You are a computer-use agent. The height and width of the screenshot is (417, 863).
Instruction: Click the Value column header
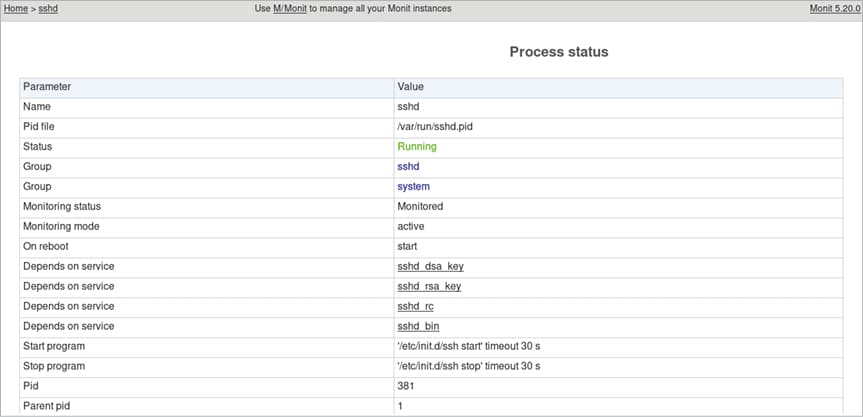click(x=411, y=87)
